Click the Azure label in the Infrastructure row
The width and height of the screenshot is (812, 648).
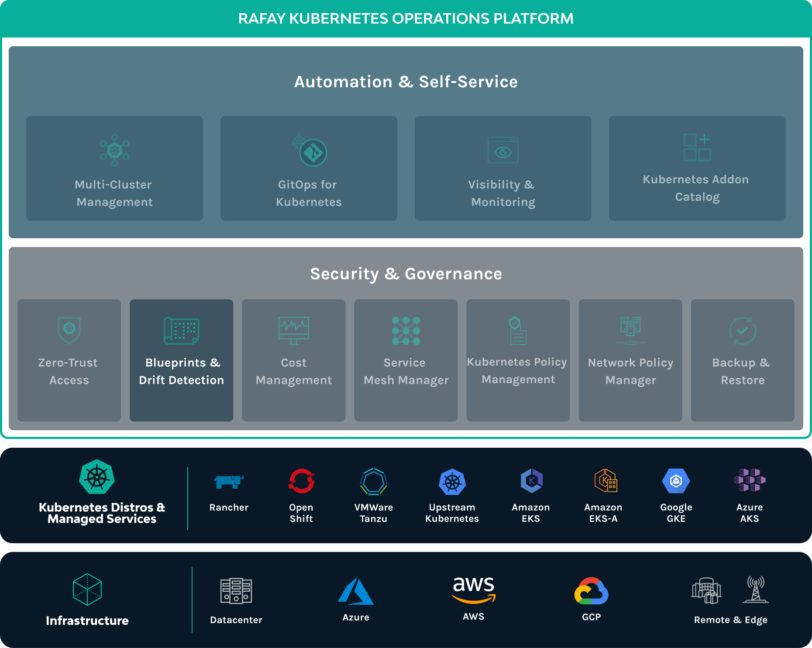356,617
